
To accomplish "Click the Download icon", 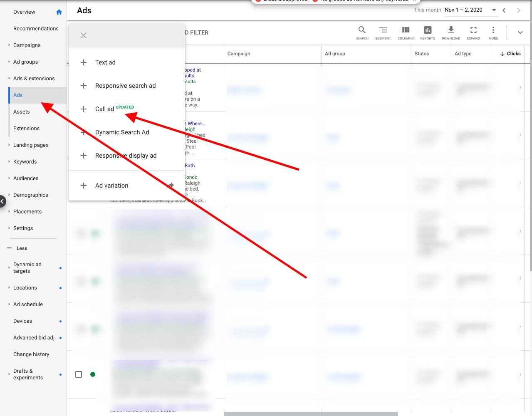I will point(451,30).
